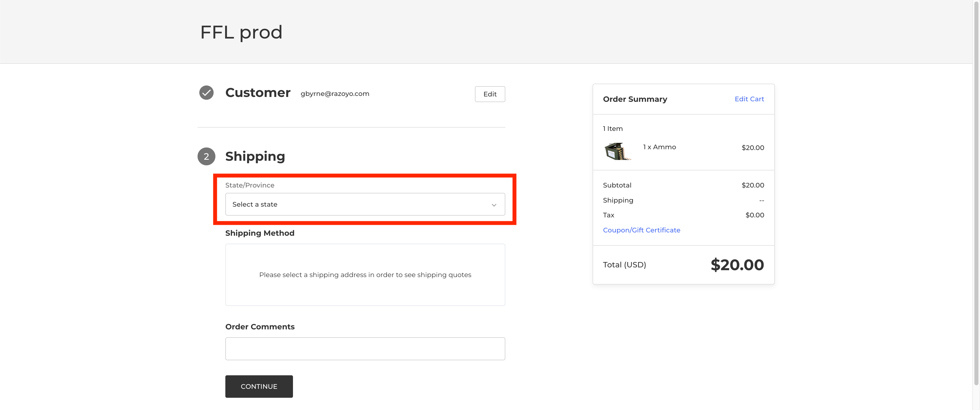The image size is (980, 410).
Task: Click the Shipping section heading
Action: [x=255, y=156]
